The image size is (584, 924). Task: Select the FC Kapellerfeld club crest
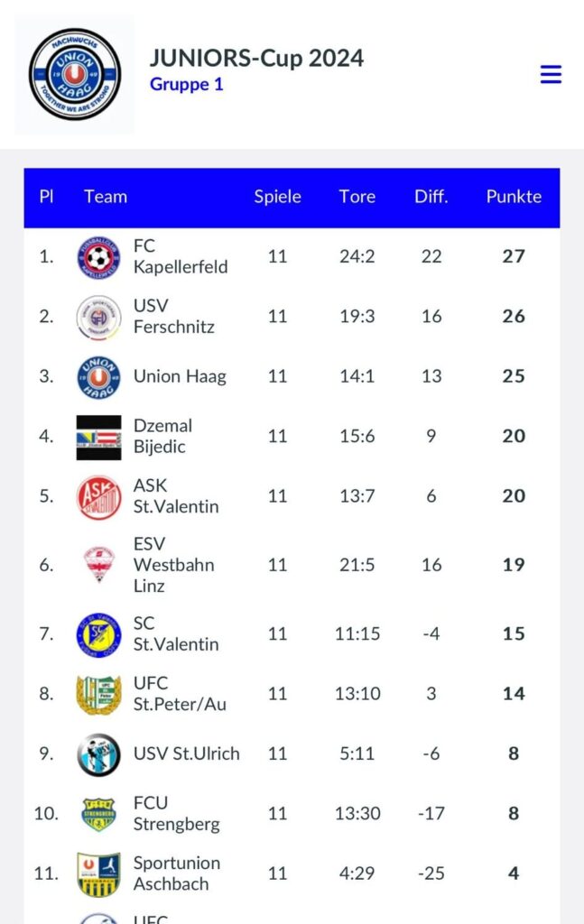click(x=99, y=257)
